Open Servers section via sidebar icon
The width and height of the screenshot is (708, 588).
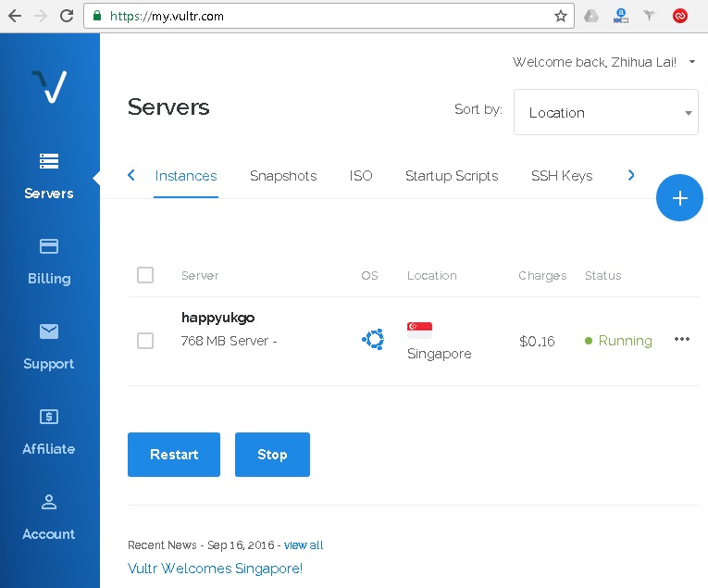coord(49,161)
